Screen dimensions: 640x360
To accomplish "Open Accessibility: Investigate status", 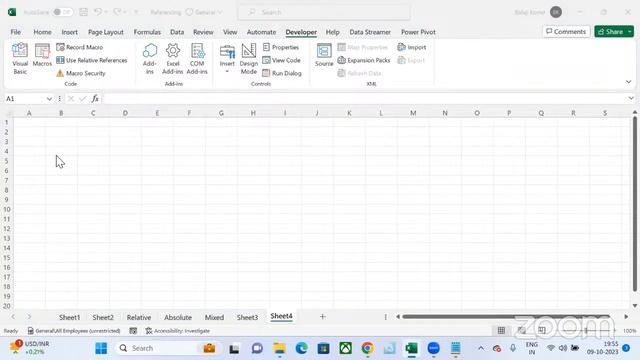I will [178, 331].
